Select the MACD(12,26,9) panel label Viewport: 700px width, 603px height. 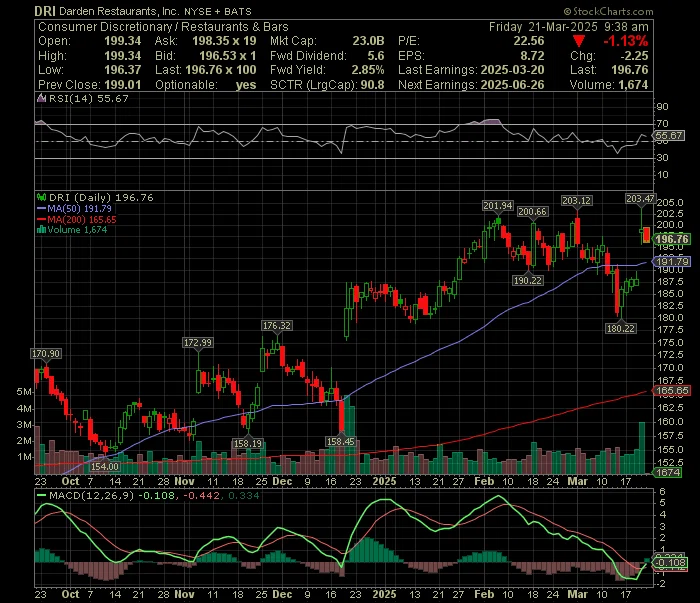[92, 495]
